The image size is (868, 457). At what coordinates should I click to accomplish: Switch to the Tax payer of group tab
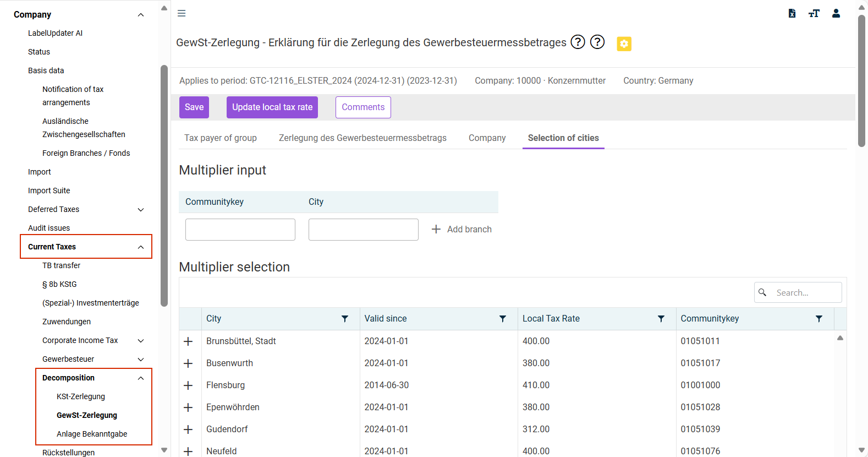click(x=221, y=138)
